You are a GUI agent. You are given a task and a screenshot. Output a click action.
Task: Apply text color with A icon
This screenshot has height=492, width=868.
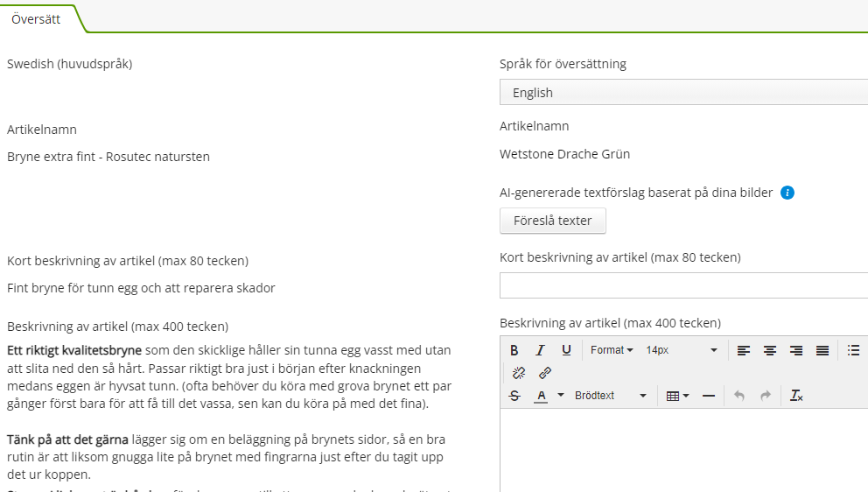[x=541, y=396]
